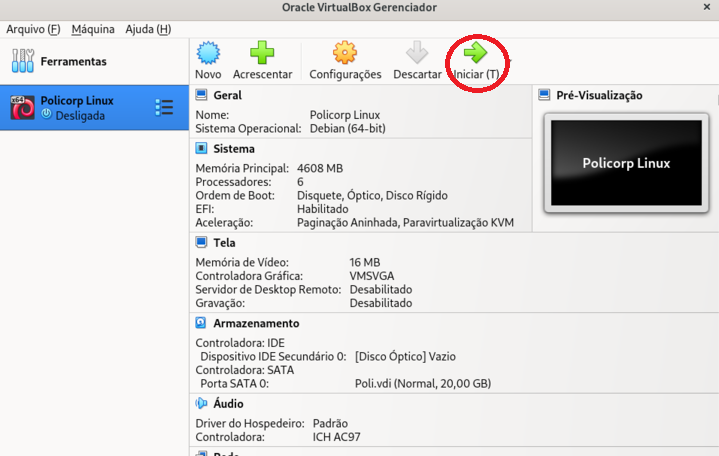Click the Debian (64-bit) operating system value
The height and width of the screenshot is (456, 719).
pyautogui.click(x=348, y=128)
